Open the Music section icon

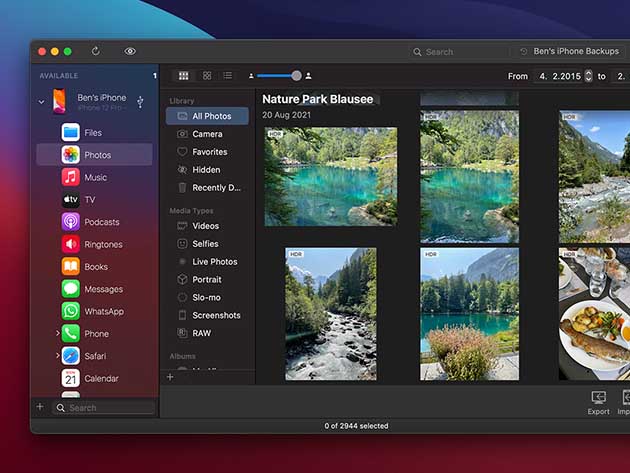(70, 177)
